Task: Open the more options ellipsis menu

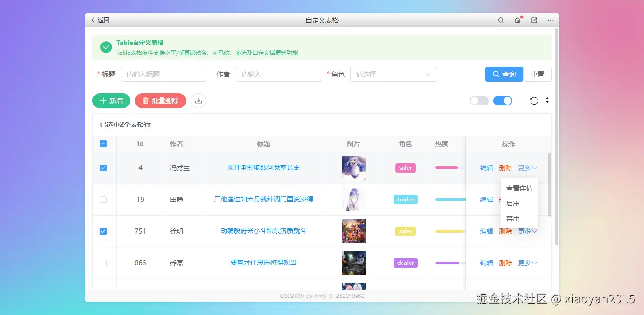Action: [550, 20]
